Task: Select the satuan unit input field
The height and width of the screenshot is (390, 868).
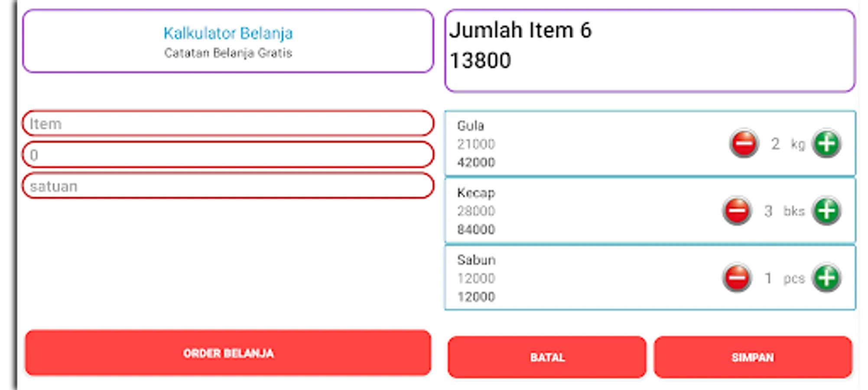Action: click(228, 186)
